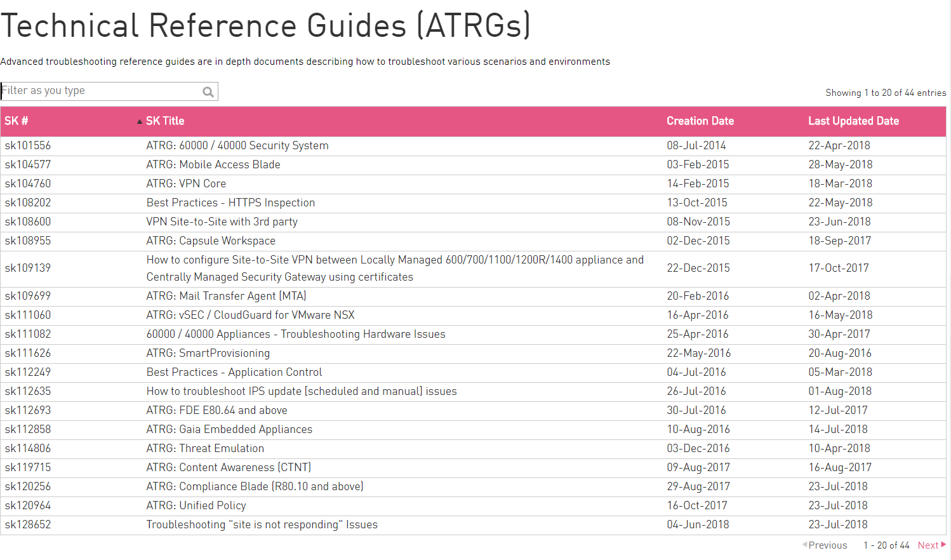Open ATRG: Mail Transfer Agent (MTA)
This screenshot has height=560, width=951.
pyautogui.click(x=227, y=296)
